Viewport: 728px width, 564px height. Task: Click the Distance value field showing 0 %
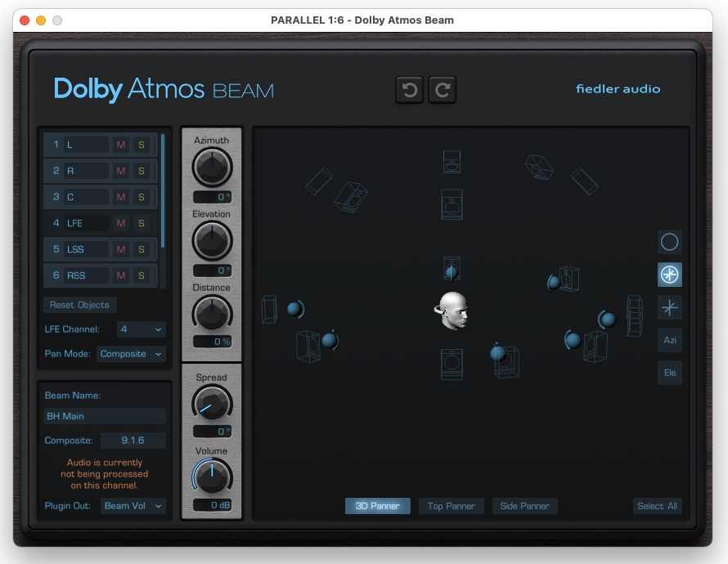tap(212, 342)
